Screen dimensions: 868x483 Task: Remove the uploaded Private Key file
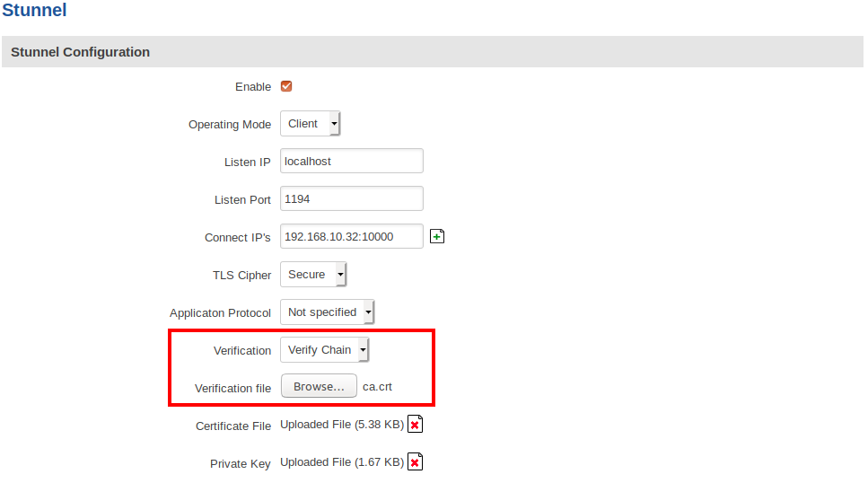coord(415,462)
